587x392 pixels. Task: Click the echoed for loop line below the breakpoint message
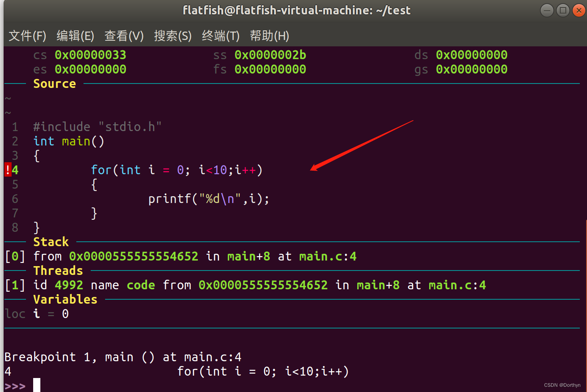(263, 371)
